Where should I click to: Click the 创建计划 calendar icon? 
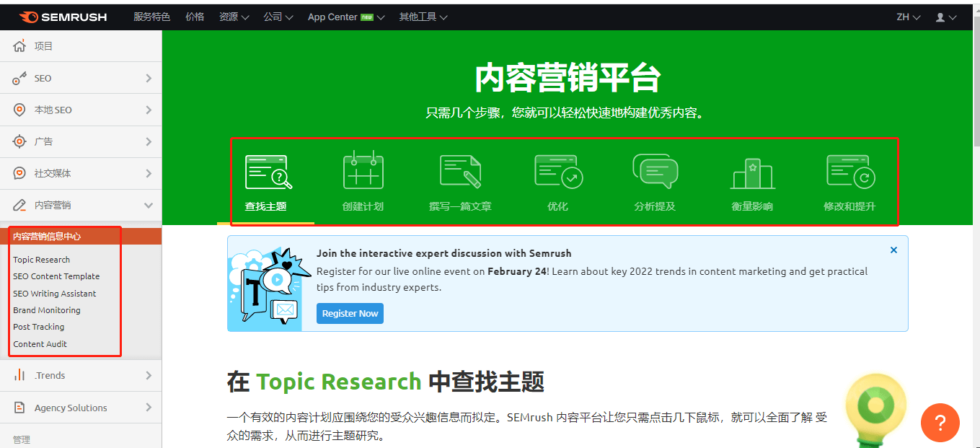(x=363, y=170)
